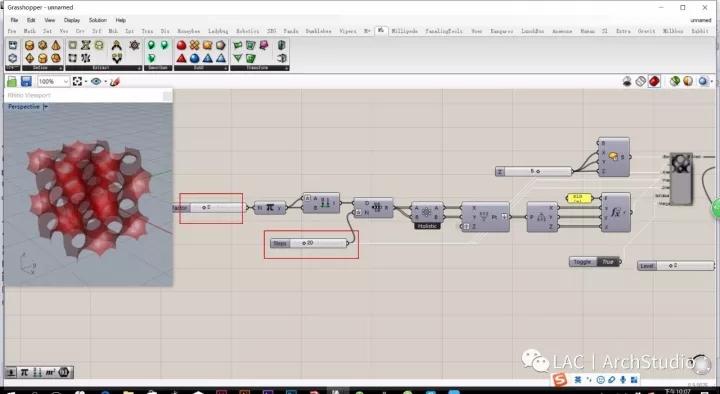Toggle the boolean Toggle True value
Image resolution: width=720 pixels, height=394 pixels.
608,262
